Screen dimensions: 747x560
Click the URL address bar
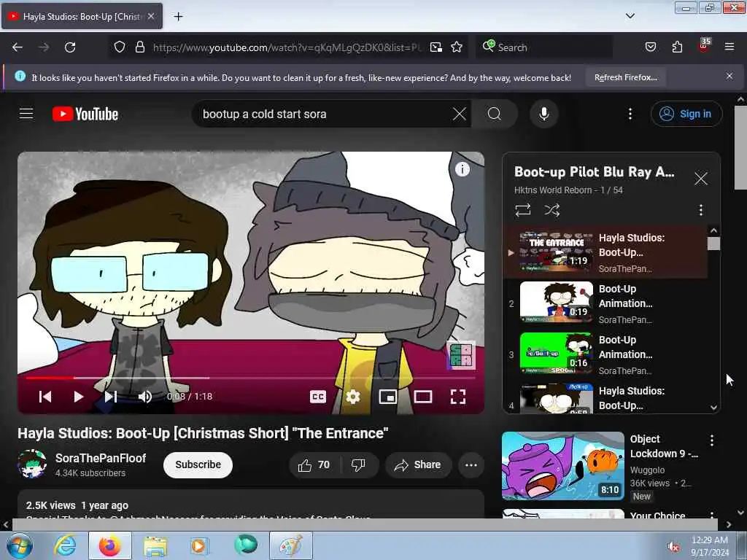(x=287, y=47)
